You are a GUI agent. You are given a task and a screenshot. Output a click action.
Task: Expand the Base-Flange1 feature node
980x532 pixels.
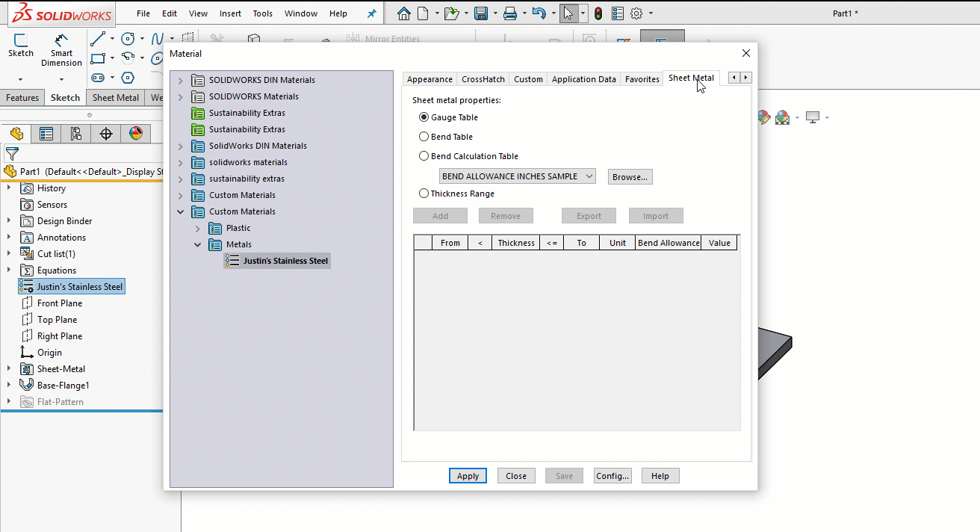tap(9, 385)
